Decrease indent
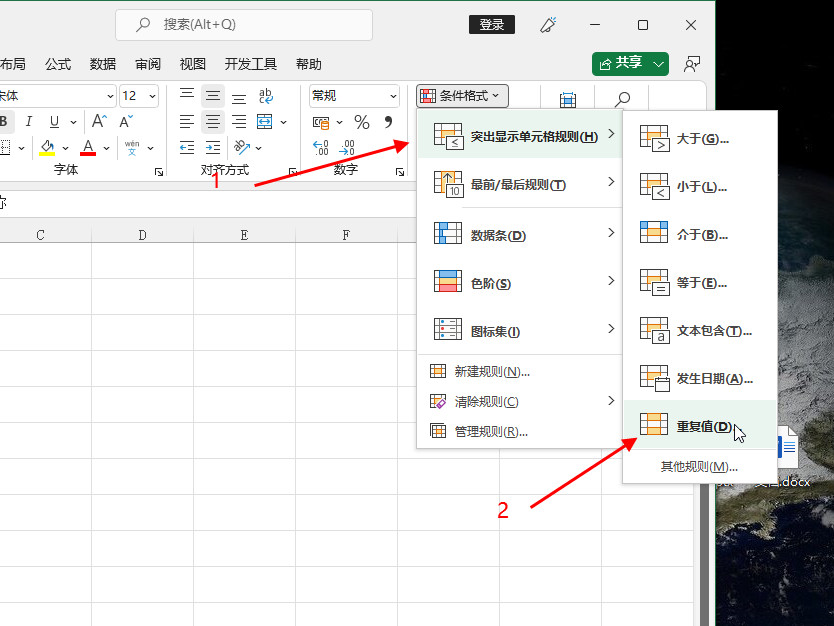834x626 pixels. [187, 147]
